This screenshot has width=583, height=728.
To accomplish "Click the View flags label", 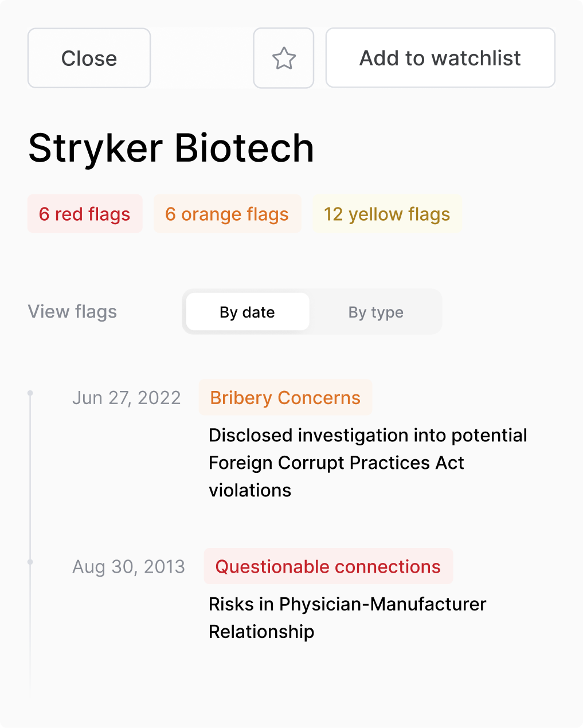I will click(x=73, y=312).
